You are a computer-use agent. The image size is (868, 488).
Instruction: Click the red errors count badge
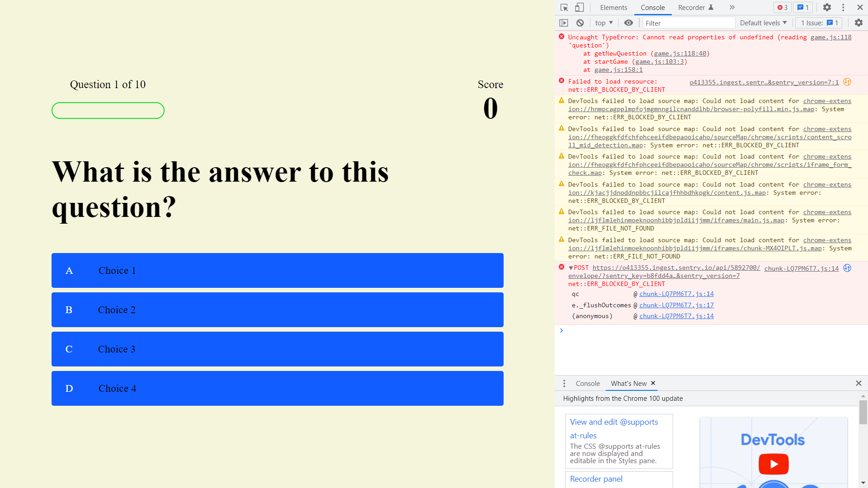[x=783, y=8]
